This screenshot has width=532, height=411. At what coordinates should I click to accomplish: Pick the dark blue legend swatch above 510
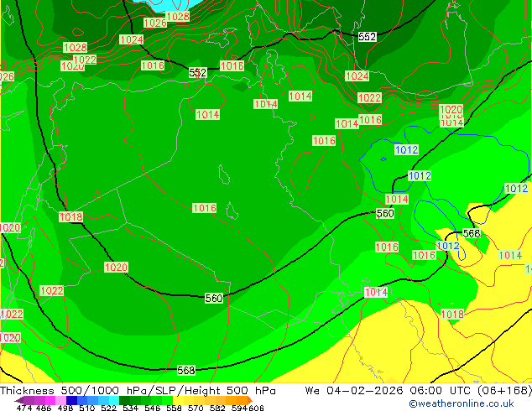(x=71, y=400)
